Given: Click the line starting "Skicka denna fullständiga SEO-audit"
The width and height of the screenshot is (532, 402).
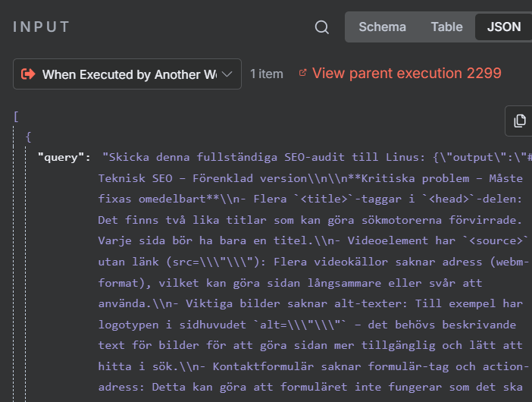Looking at the screenshot, I should pos(318,158).
